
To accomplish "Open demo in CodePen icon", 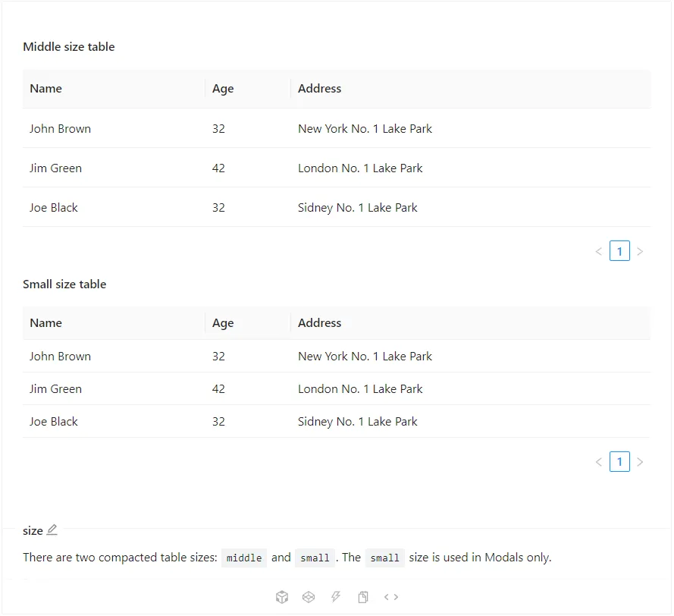I will coord(309,597).
